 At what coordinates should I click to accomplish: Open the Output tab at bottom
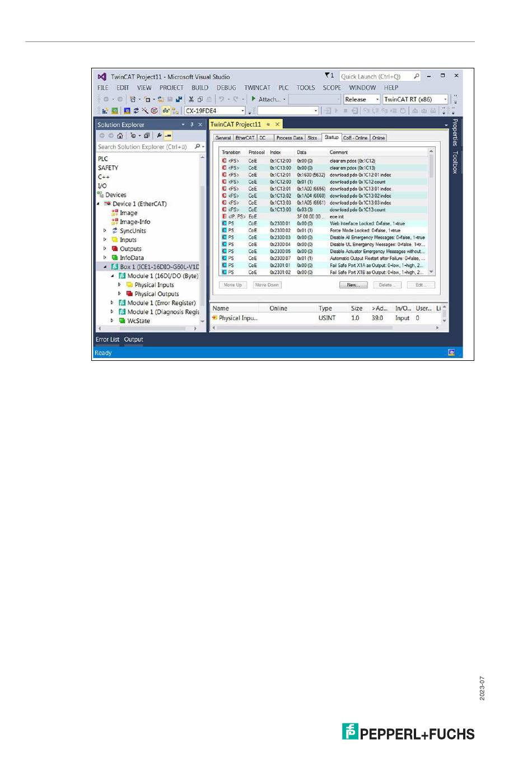133,339
